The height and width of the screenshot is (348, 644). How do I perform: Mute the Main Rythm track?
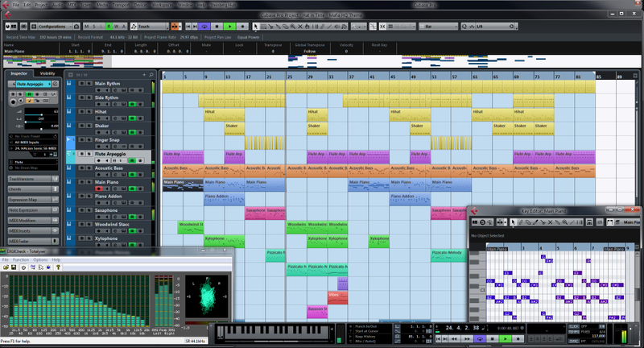(82, 84)
